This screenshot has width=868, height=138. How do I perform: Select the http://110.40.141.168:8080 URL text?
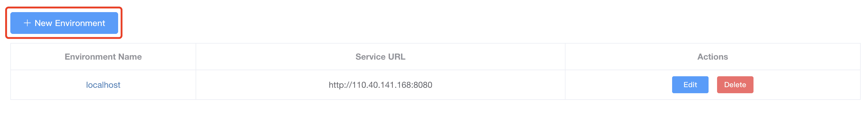pyautogui.click(x=380, y=85)
